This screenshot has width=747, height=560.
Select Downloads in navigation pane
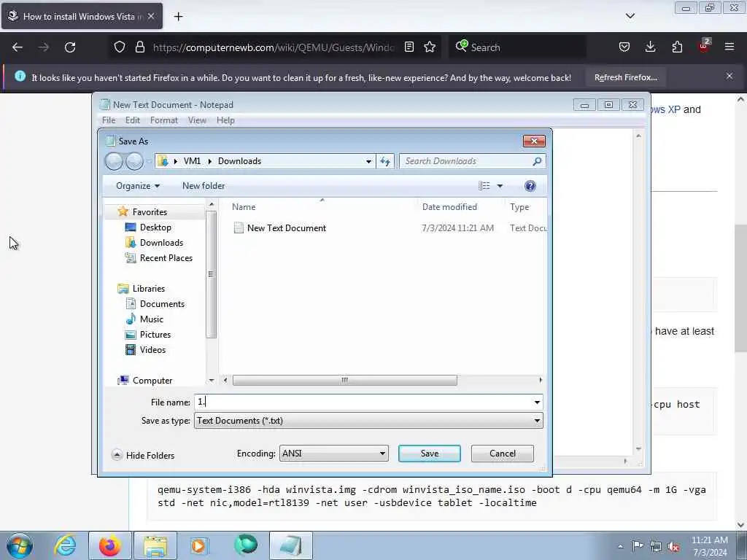click(x=161, y=242)
